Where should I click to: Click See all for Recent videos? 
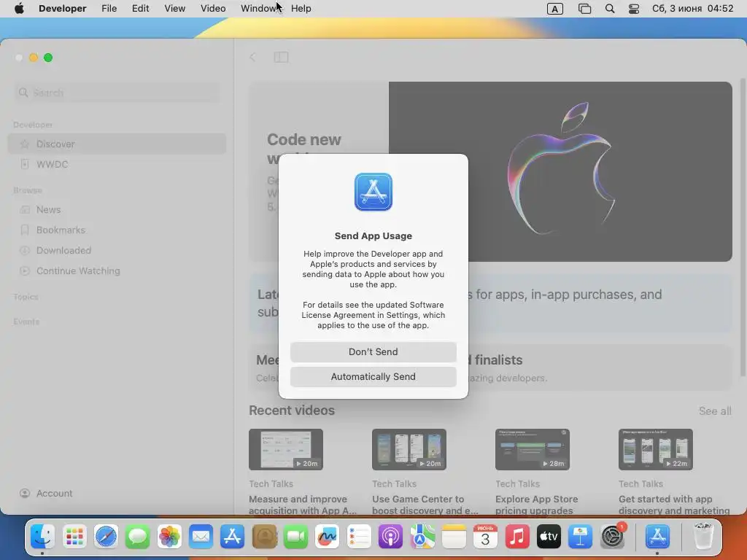tap(715, 411)
